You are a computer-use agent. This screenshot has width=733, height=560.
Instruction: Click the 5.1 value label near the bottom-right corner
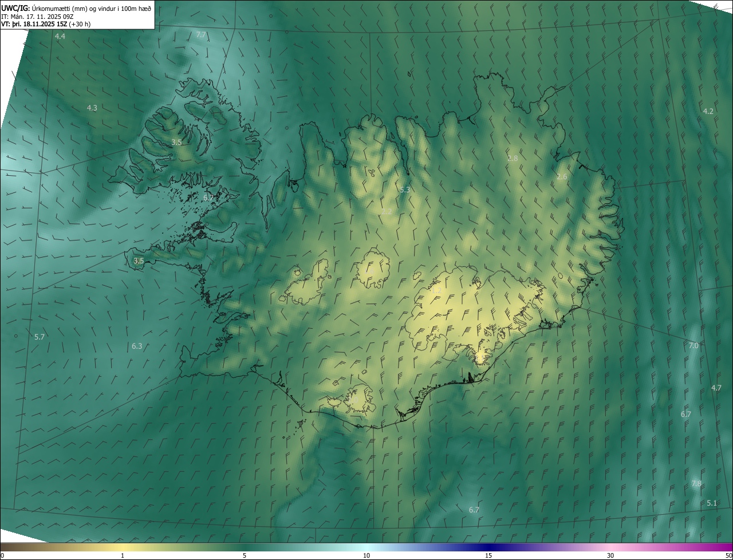712,503
